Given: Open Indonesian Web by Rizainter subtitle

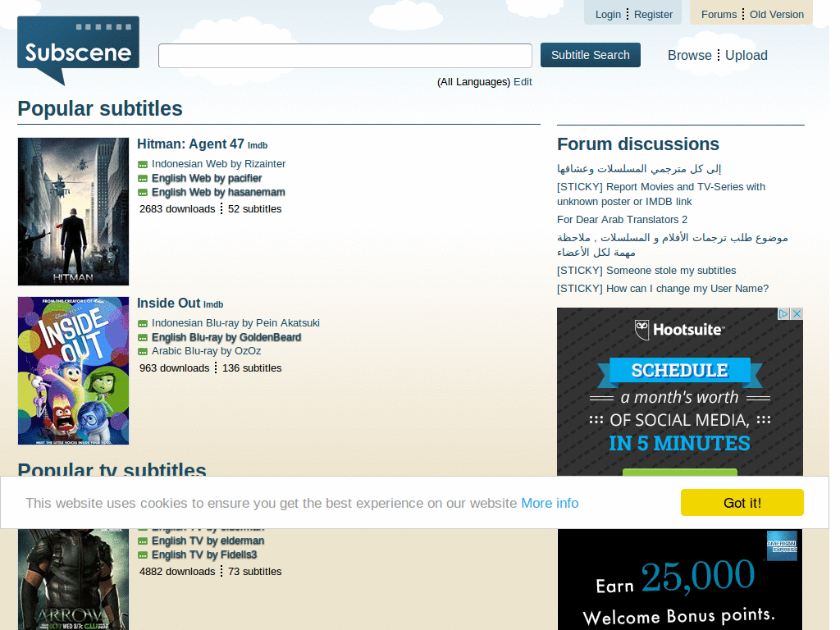Looking at the screenshot, I should coord(218,164).
